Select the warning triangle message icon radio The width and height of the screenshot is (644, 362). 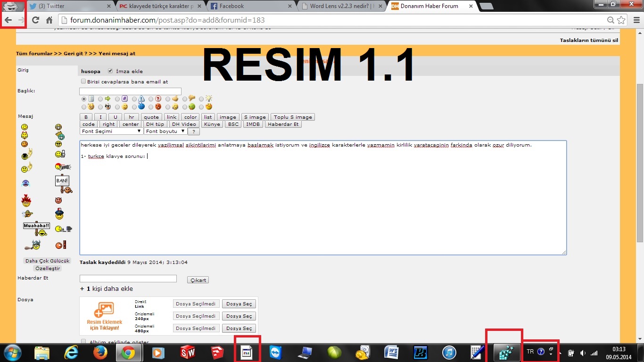[x=134, y=99]
